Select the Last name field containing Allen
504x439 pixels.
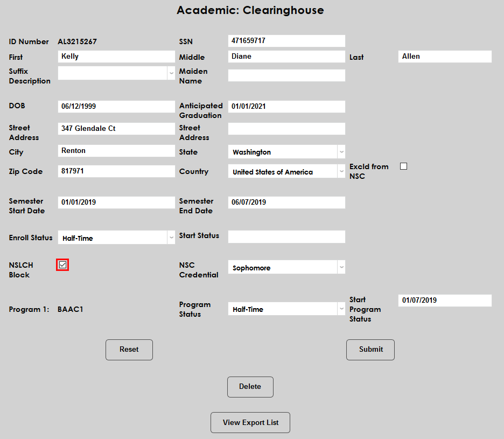click(444, 56)
